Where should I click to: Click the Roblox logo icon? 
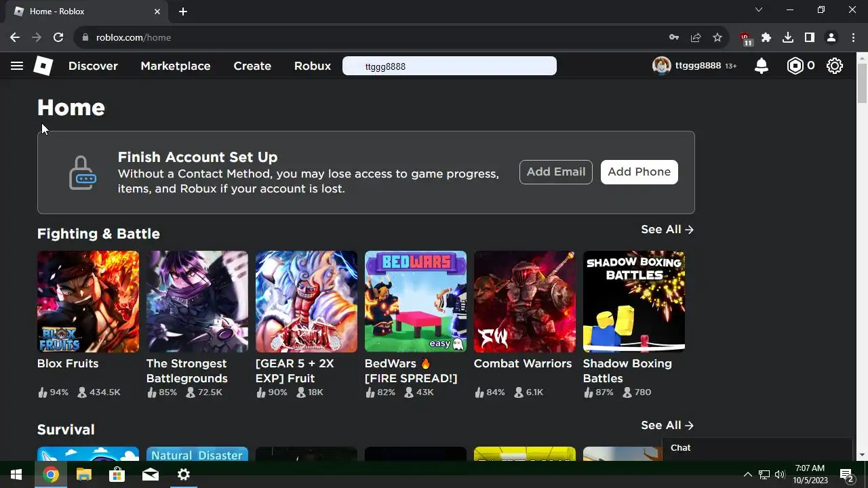coord(43,66)
